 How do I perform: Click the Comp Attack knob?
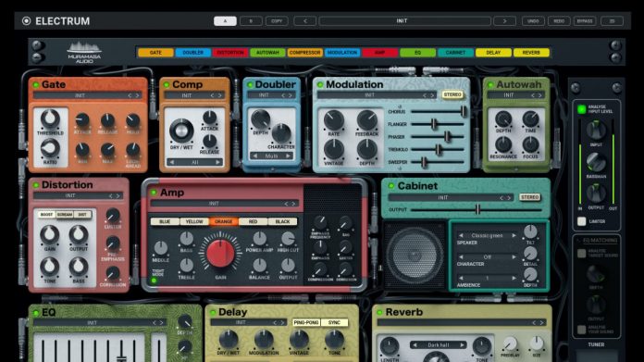209,118
